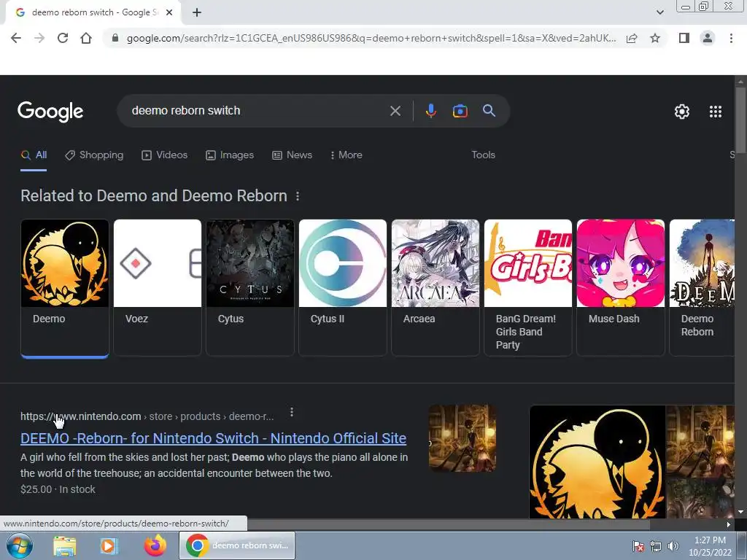747x560 pixels.
Task: Open the search Tools options
Action: point(483,155)
